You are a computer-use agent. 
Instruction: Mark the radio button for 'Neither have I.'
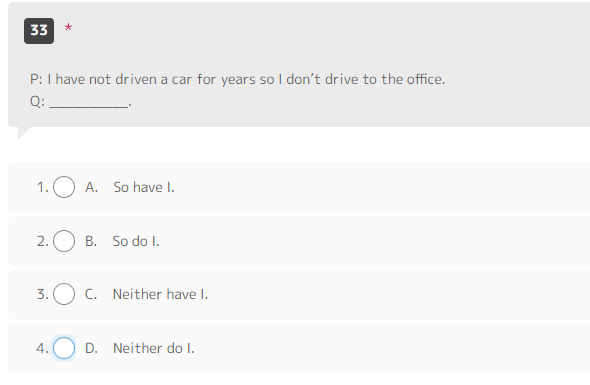click(x=64, y=294)
